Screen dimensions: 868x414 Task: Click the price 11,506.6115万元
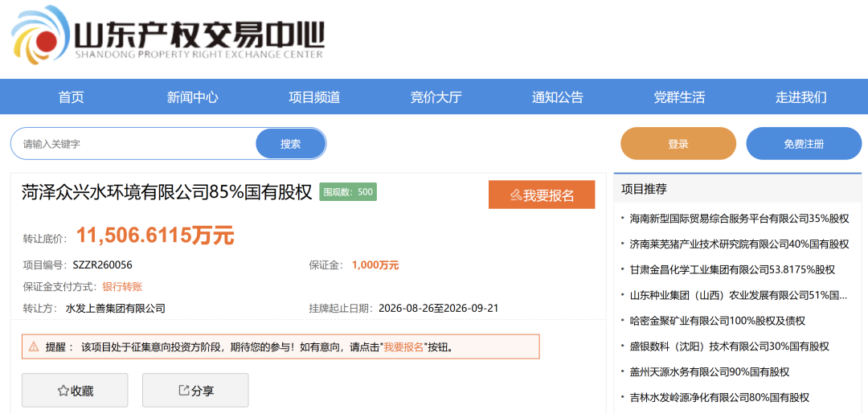point(155,236)
